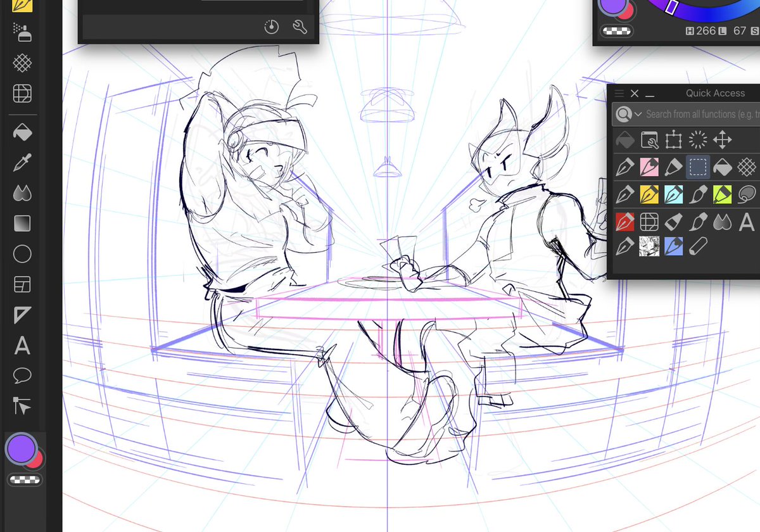Click the timer dial icon in top panel

272,27
